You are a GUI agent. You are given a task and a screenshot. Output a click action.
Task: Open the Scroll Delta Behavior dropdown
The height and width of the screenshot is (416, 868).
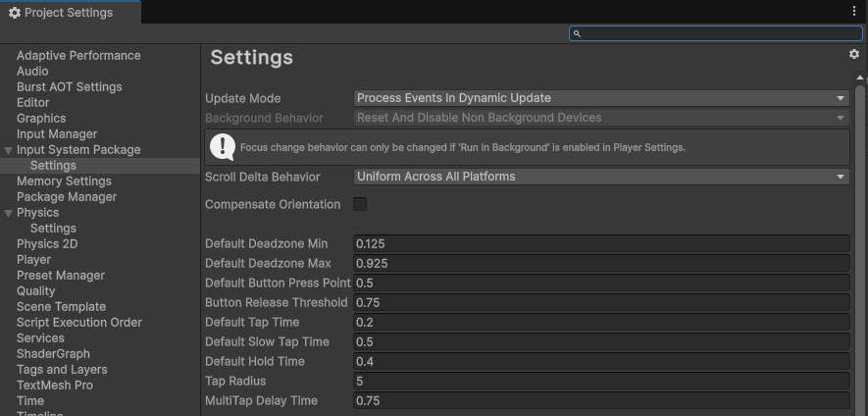coord(601,177)
